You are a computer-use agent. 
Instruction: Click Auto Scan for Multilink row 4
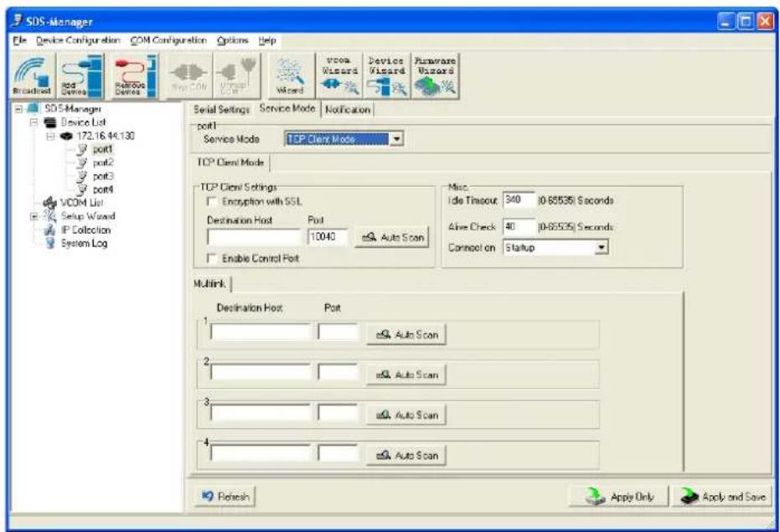point(406,456)
